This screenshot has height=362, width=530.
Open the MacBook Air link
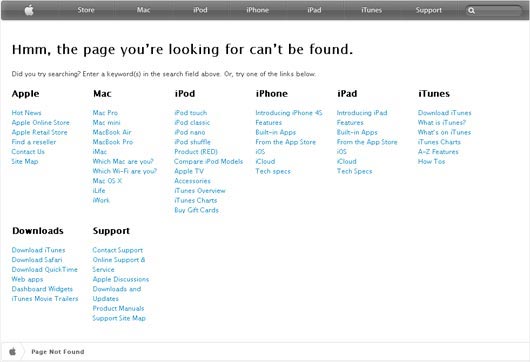[x=112, y=132]
